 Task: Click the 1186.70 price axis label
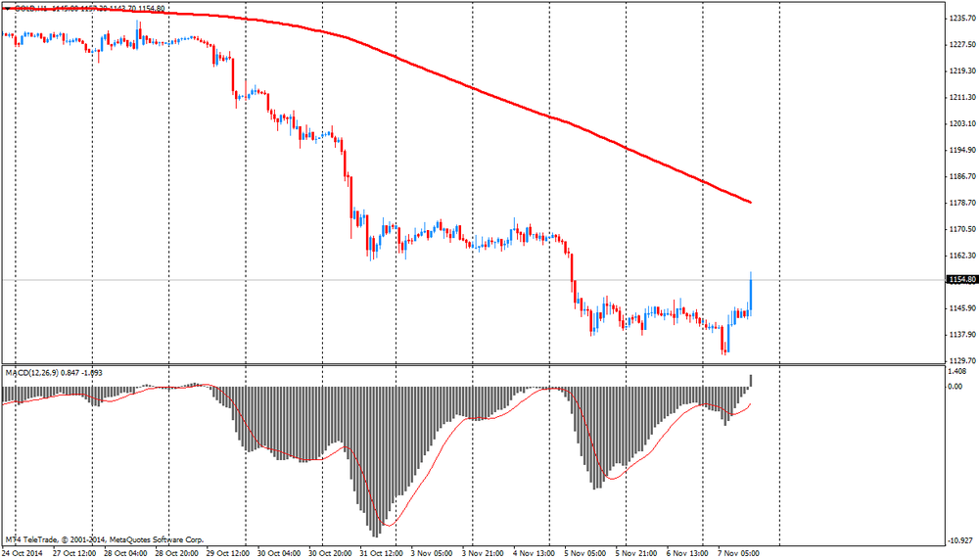click(x=962, y=176)
